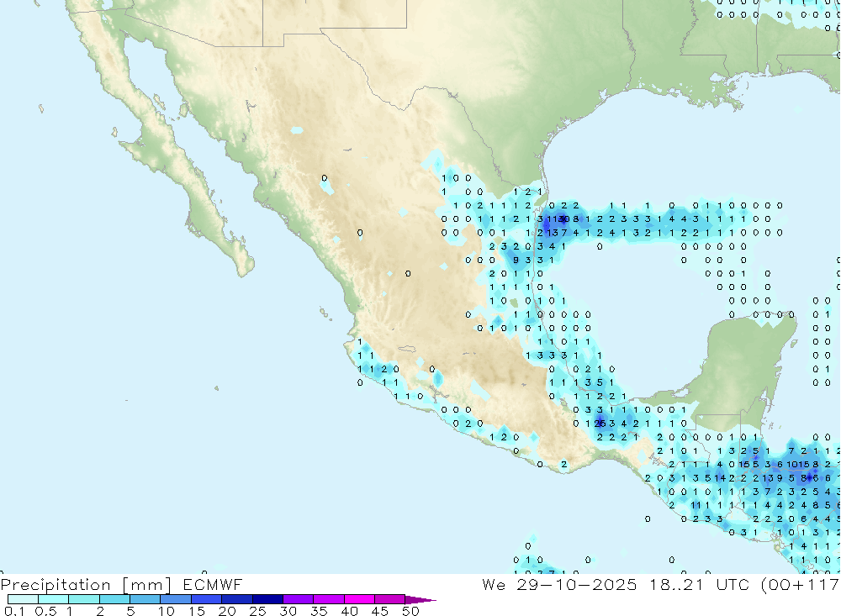Select the 5–10 mm legend color box
Viewport: 841px width, 616px height.
tap(145, 599)
